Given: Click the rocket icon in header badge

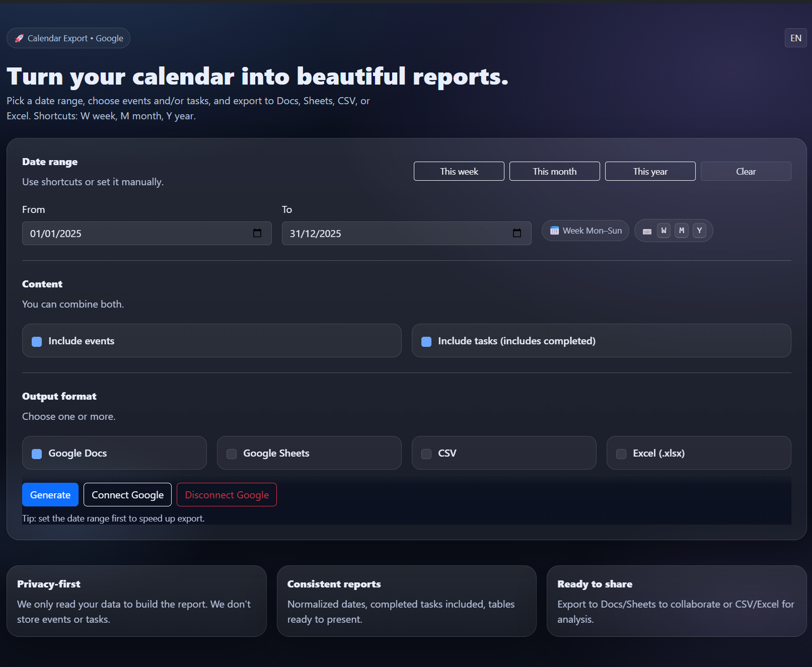Looking at the screenshot, I should 19,38.
